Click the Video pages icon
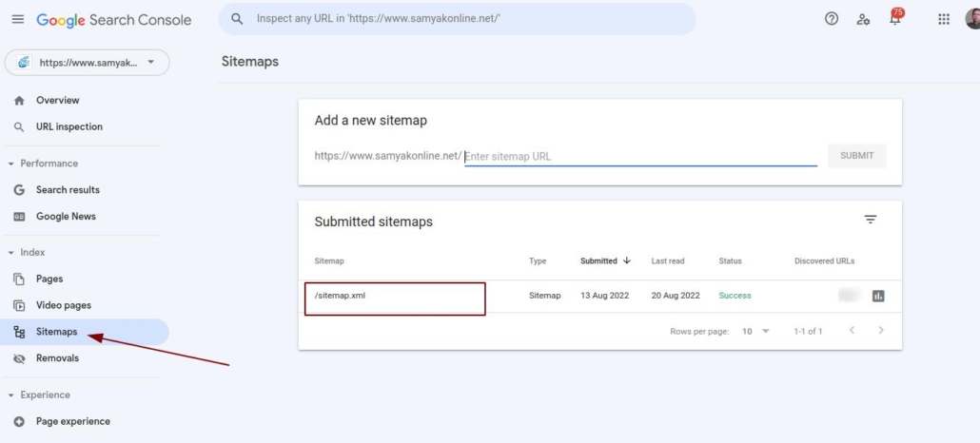980x443 pixels. (19, 305)
